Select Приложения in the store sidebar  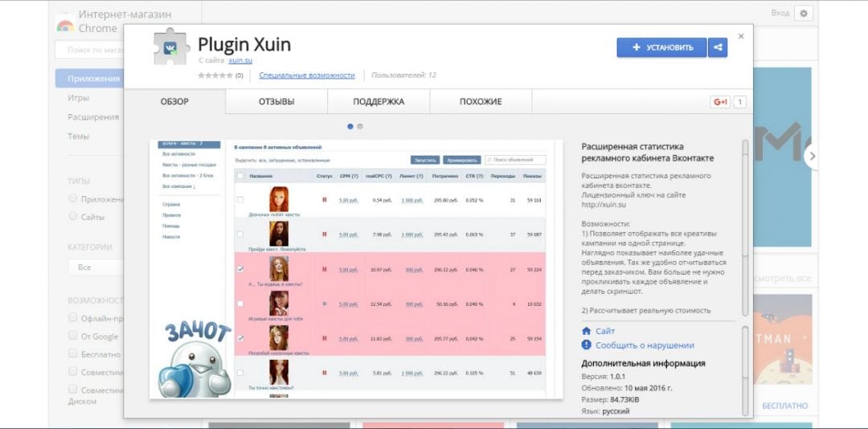(89, 79)
